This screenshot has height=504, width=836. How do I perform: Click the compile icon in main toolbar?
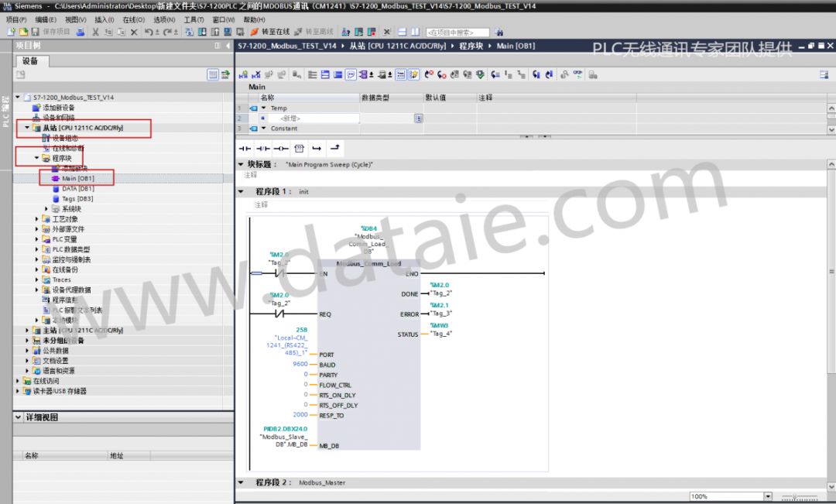190,32
